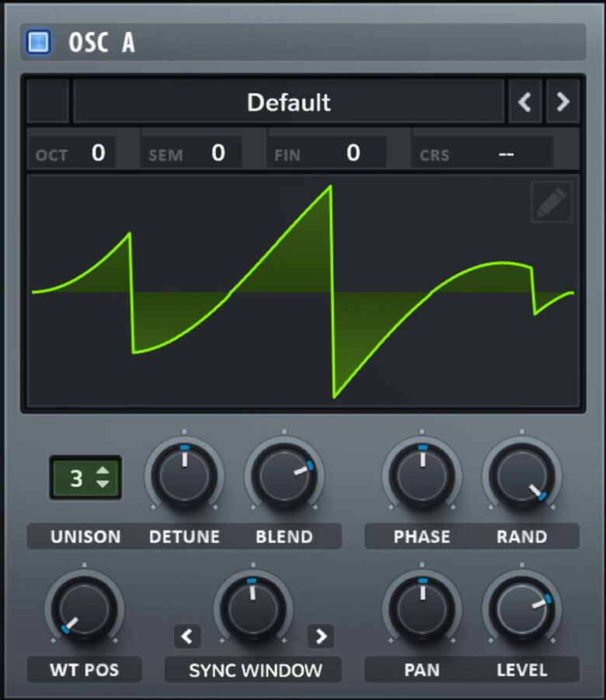Click the DETUNE label
The image size is (606, 700).
point(184,537)
